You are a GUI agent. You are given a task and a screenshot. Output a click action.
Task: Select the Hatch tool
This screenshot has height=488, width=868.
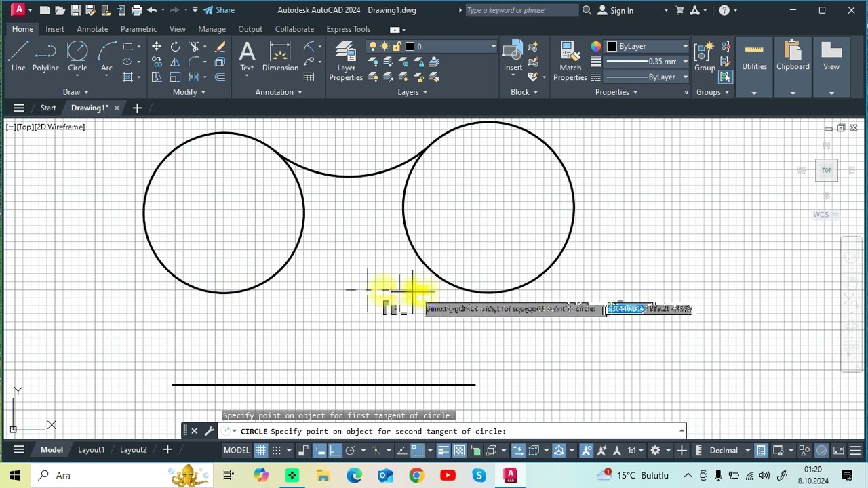[x=127, y=77]
